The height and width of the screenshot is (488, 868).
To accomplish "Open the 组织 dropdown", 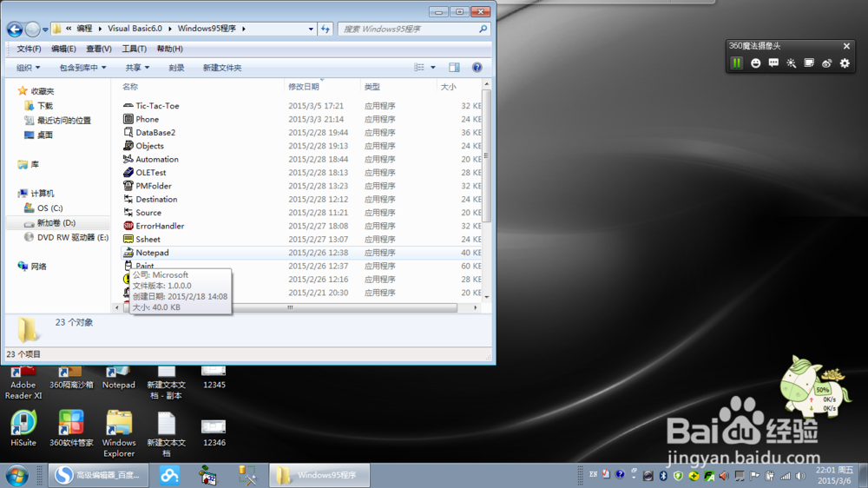I will 29,68.
